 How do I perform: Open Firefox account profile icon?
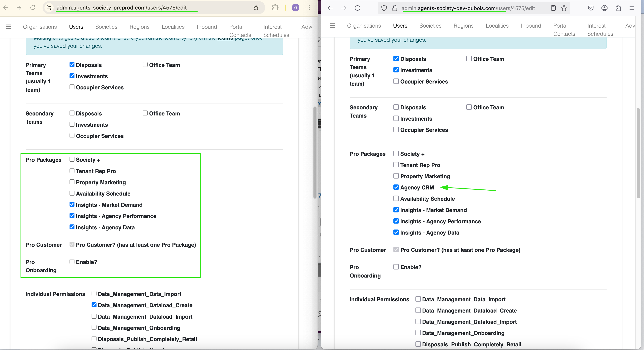(604, 8)
